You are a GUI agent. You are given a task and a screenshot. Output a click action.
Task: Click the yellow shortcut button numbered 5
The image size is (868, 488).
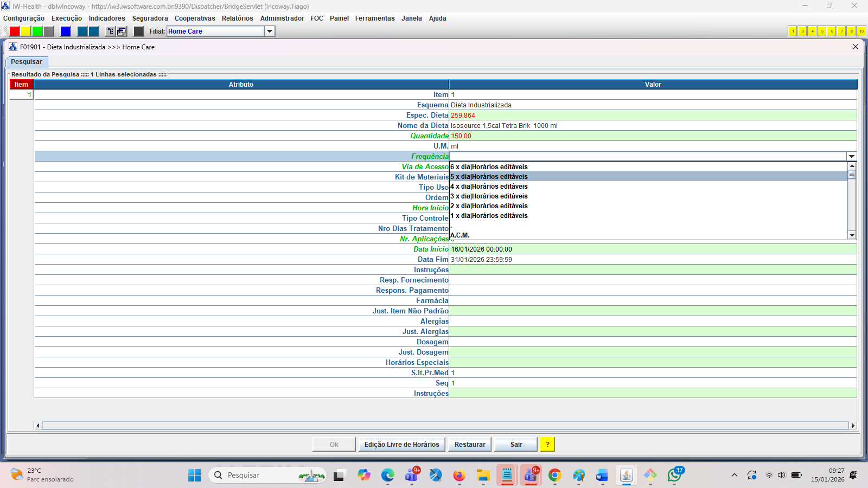click(x=822, y=31)
